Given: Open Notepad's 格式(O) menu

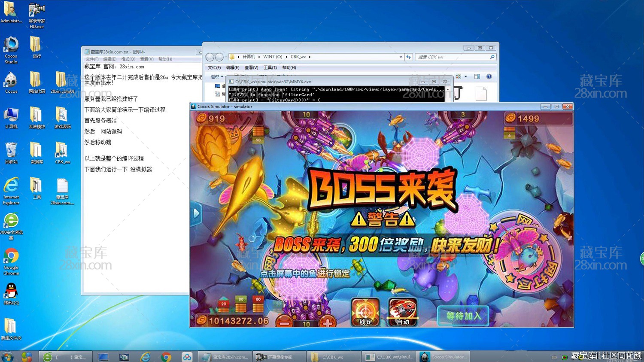Looking at the screenshot, I should click(x=128, y=59).
